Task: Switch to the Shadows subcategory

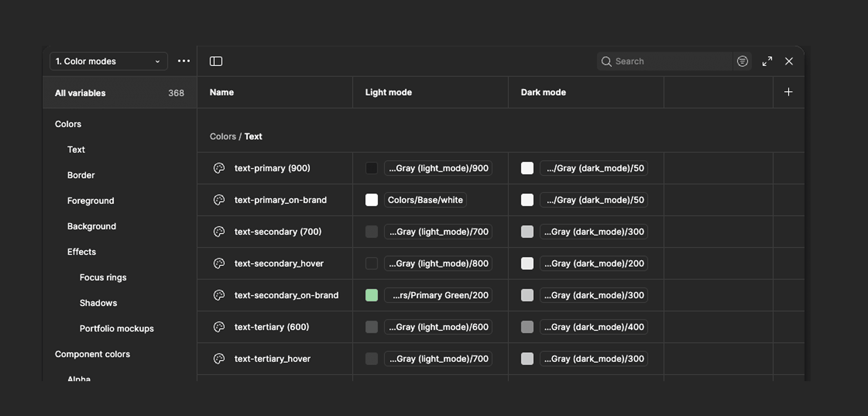Action: pos(98,303)
